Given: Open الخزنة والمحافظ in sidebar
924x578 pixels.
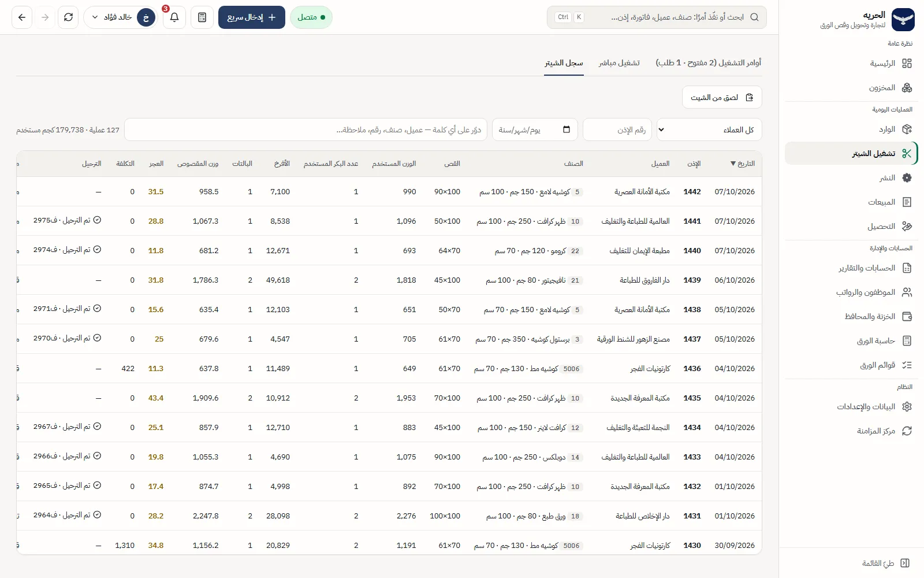Looking at the screenshot, I should tap(851, 317).
